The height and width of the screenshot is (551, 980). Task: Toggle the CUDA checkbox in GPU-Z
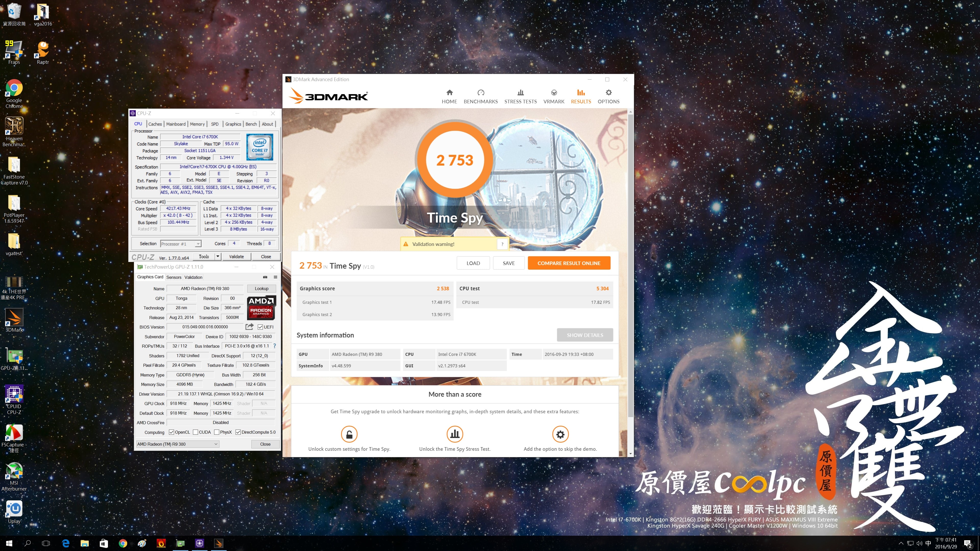click(x=195, y=432)
